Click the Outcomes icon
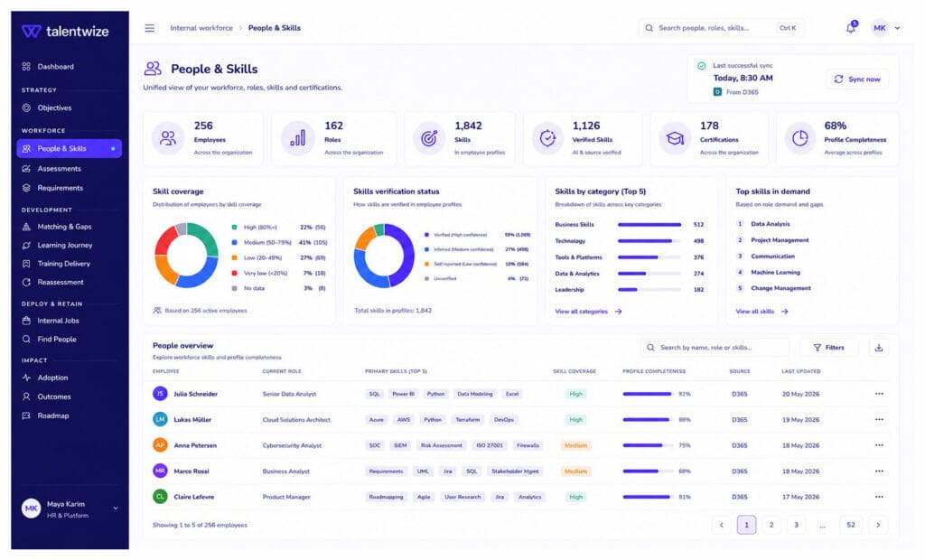925x560 pixels. point(26,397)
